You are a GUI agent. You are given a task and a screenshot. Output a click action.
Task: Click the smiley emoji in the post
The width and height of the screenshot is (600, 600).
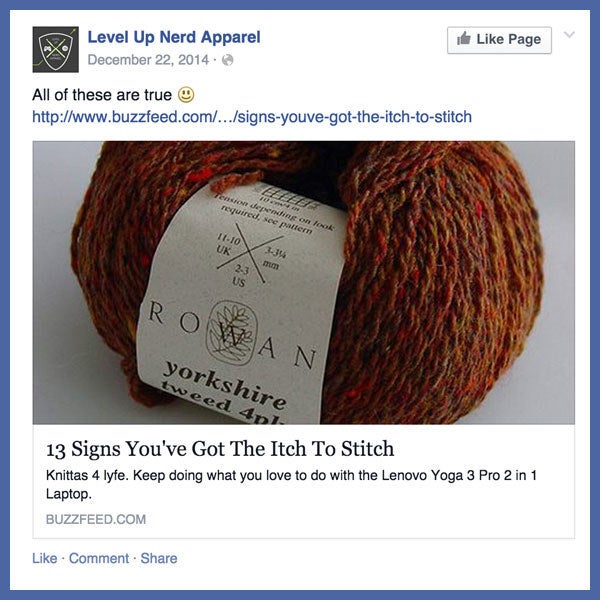click(186, 95)
